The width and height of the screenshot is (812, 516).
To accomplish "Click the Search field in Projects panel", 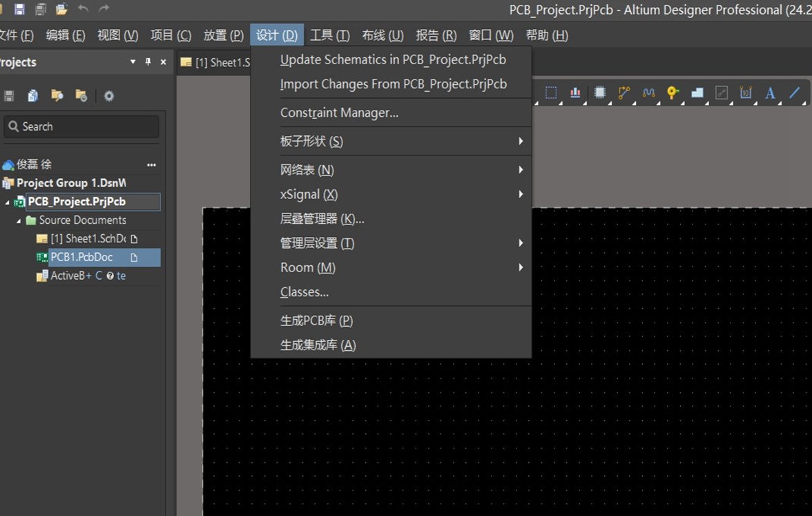I will [81, 126].
